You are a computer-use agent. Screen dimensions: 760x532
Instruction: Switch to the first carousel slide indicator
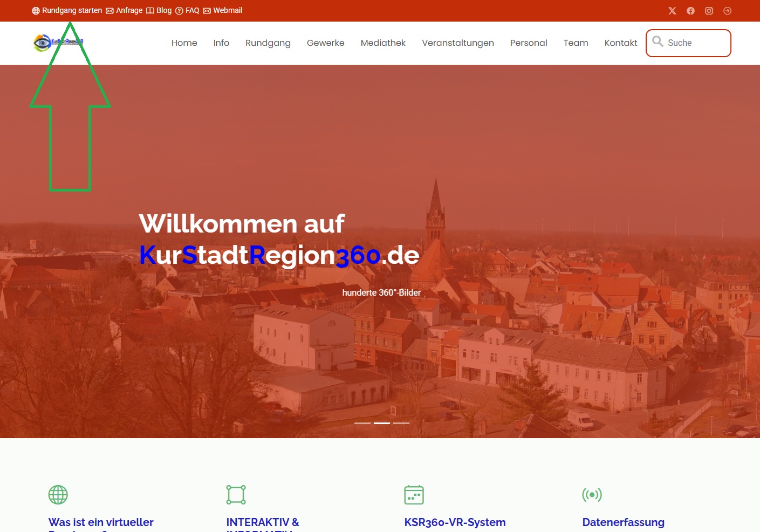coord(362,423)
